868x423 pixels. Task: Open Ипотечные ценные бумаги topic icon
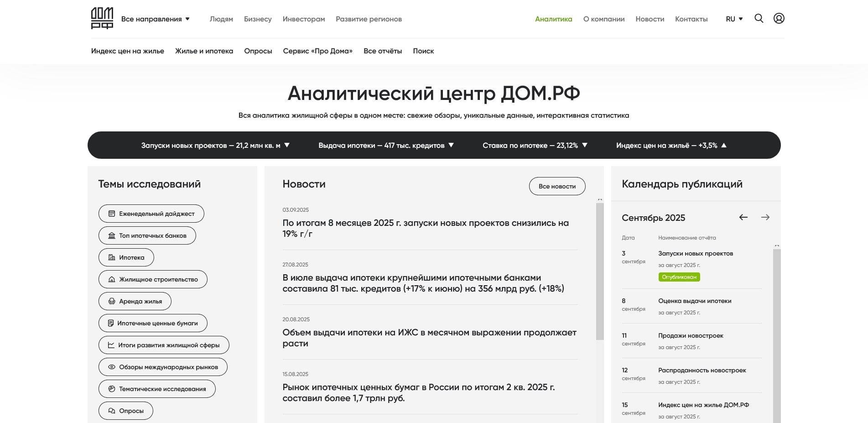pos(111,323)
